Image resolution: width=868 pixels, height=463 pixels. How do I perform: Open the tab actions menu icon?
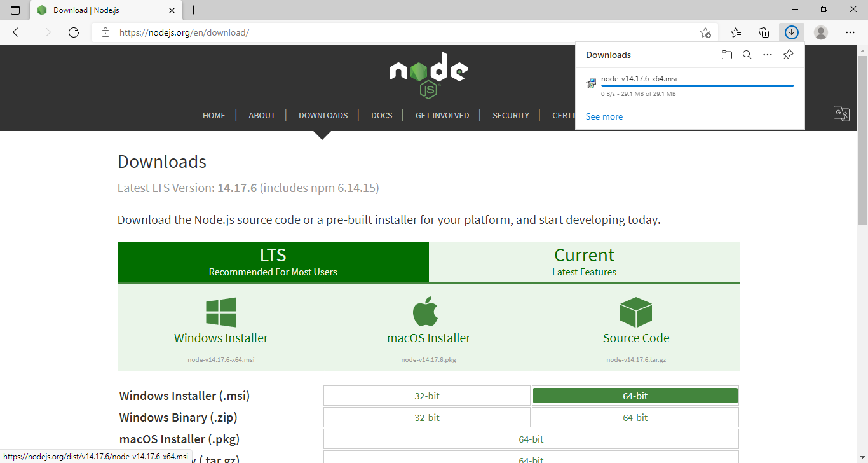coord(15,10)
